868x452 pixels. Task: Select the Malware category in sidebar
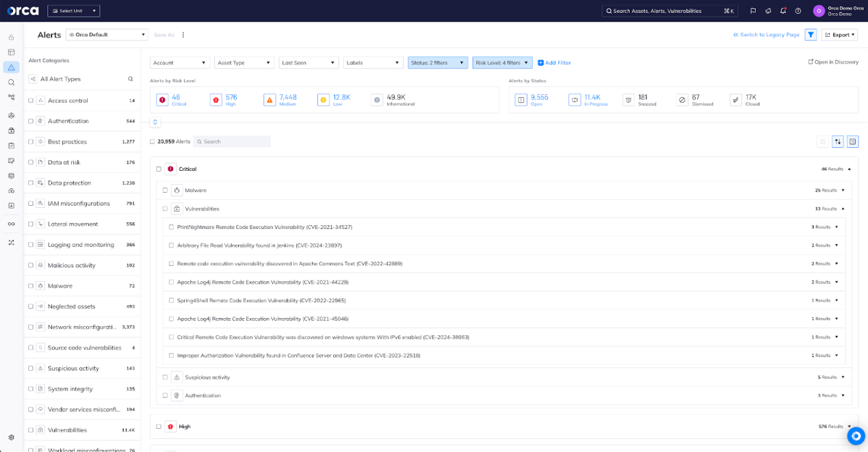[60, 286]
